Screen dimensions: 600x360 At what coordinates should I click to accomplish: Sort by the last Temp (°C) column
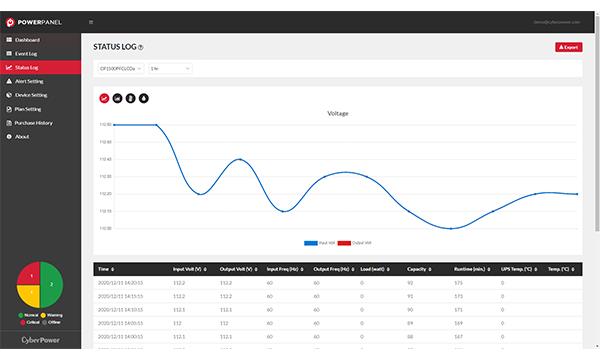click(561, 269)
